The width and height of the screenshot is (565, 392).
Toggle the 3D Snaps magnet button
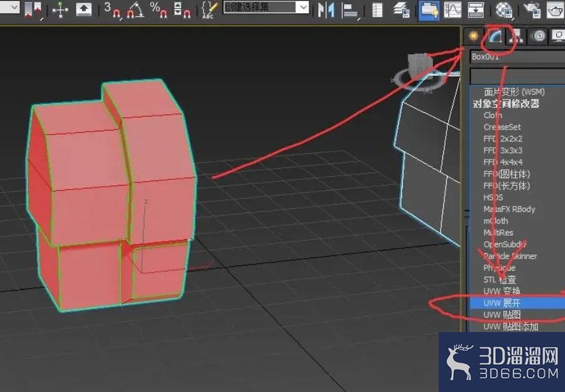[112, 9]
